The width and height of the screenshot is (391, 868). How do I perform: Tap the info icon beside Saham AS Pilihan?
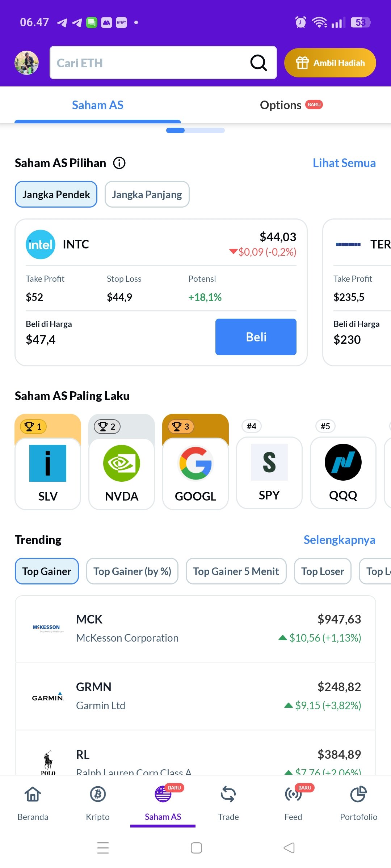click(119, 163)
